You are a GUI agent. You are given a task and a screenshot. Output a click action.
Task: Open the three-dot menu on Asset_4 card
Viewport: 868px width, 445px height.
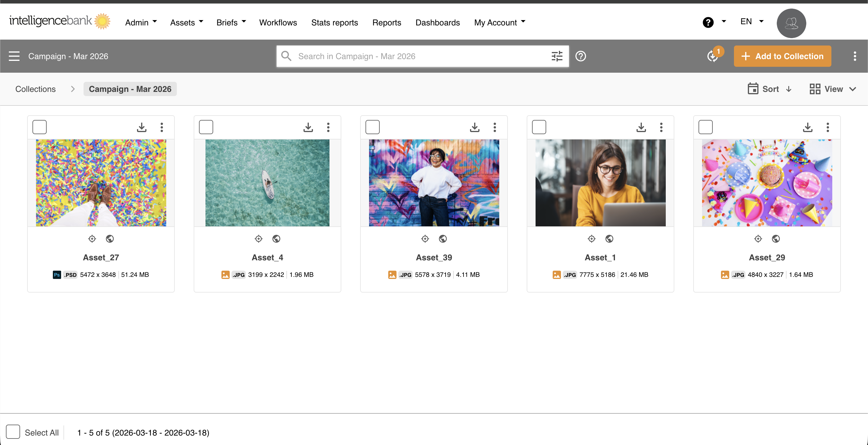(x=328, y=127)
